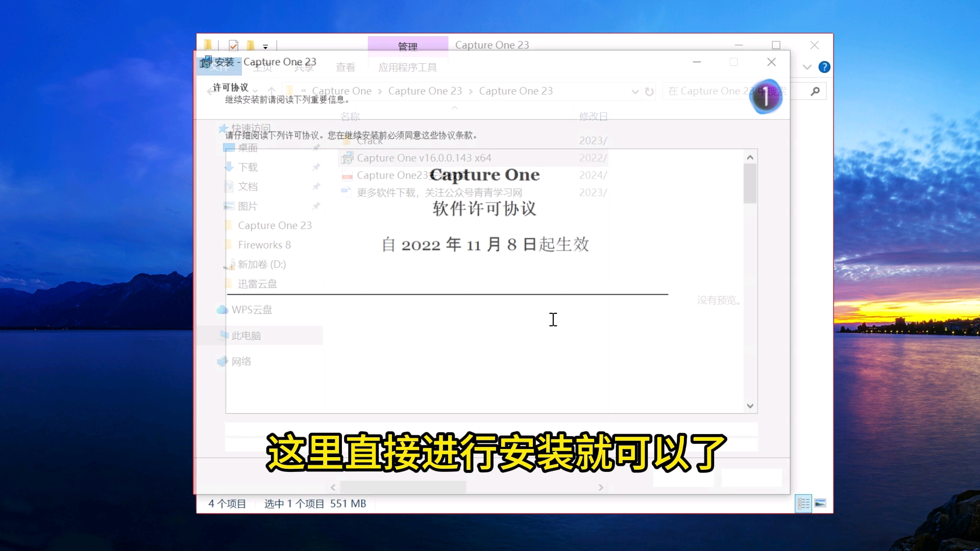
Task: Open 桌面 in the navigation pane
Action: (248, 148)
